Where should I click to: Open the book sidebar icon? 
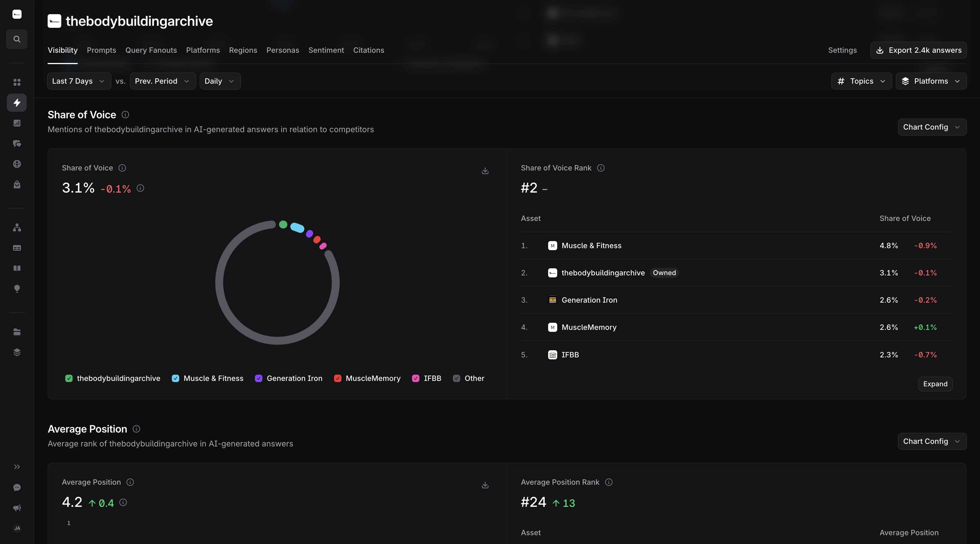17,268
